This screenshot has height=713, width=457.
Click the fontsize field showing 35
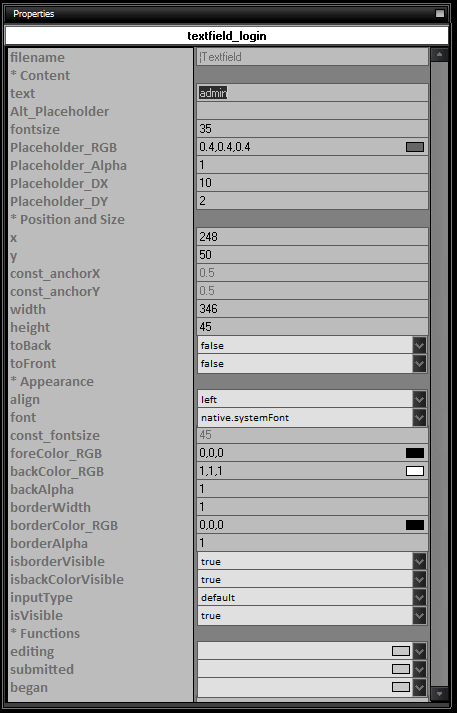(312, 129)
